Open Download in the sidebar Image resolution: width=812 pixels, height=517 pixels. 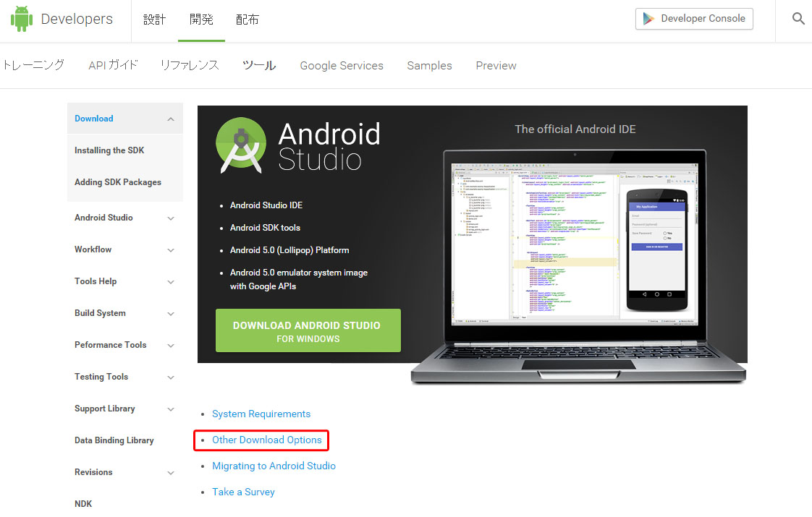[94, 119]
